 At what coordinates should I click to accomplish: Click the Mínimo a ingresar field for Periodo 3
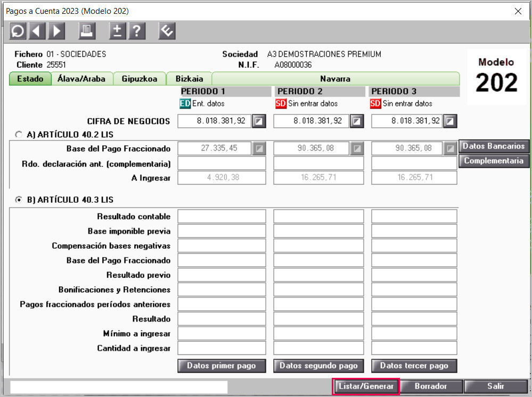coord(414,334)
